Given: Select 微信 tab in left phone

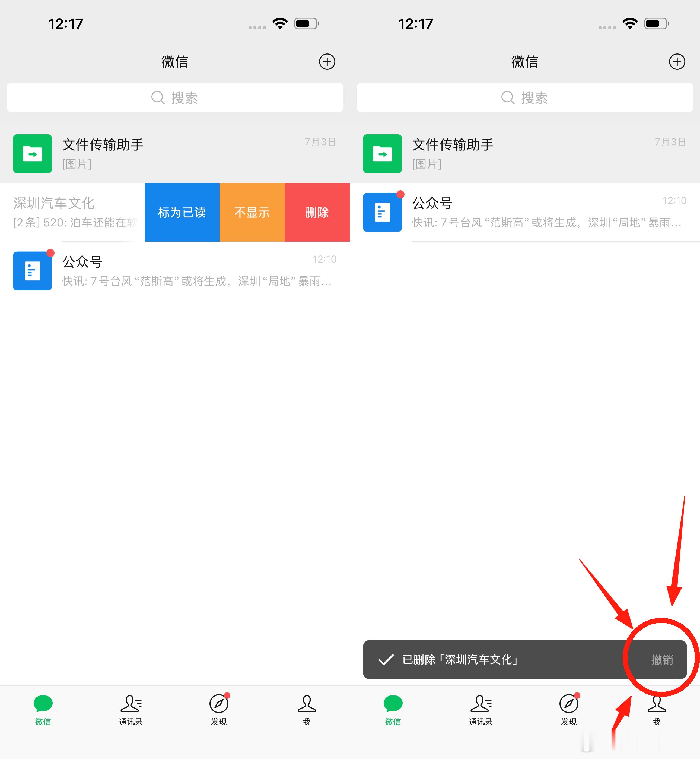Looking at the screenshot, I should (43, 710).
